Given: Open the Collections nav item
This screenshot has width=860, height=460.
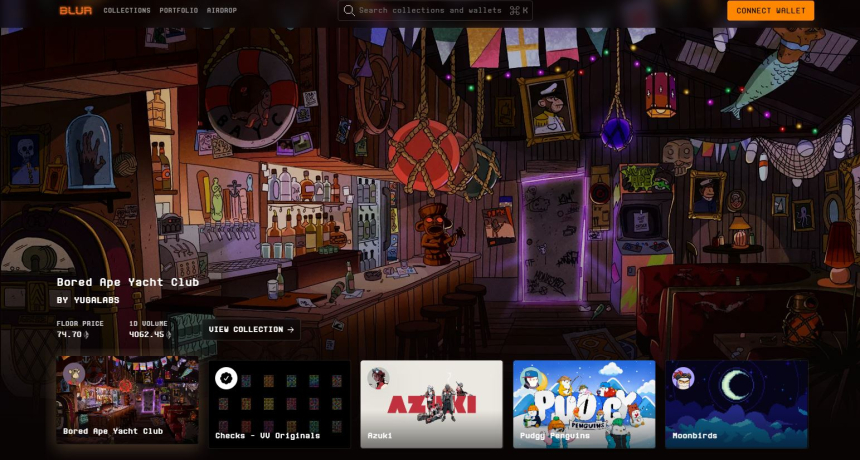Looking at the screenshot, I should coord(127,11).
